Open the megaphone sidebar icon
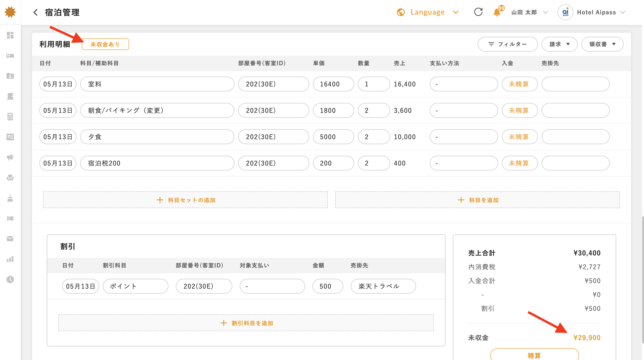The height and width of the screenshot is (360, 644). click(x=10, y=157)
